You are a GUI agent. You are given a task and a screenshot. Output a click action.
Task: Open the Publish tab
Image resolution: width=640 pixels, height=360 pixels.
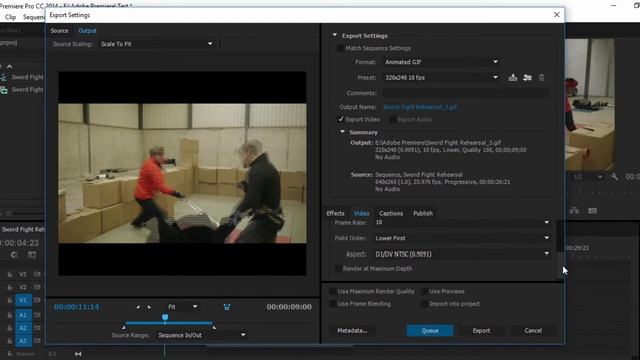pyautogui.click(x=423, y=213)
